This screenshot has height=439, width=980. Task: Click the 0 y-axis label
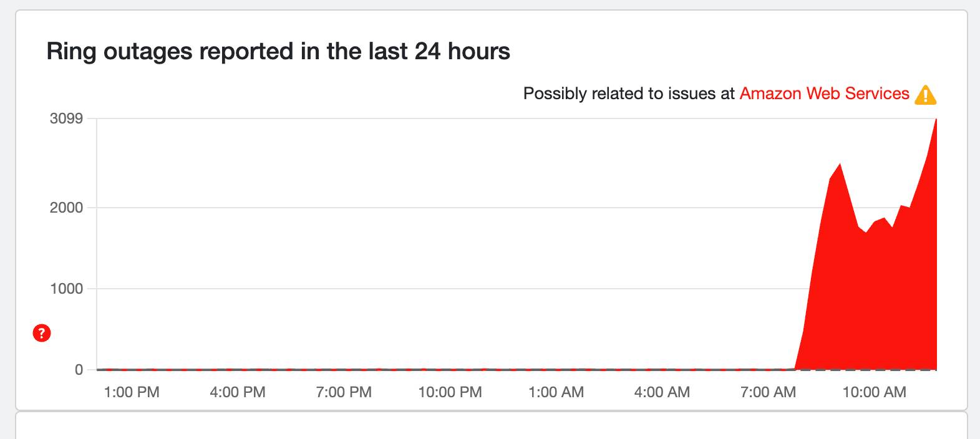(79, 370)
